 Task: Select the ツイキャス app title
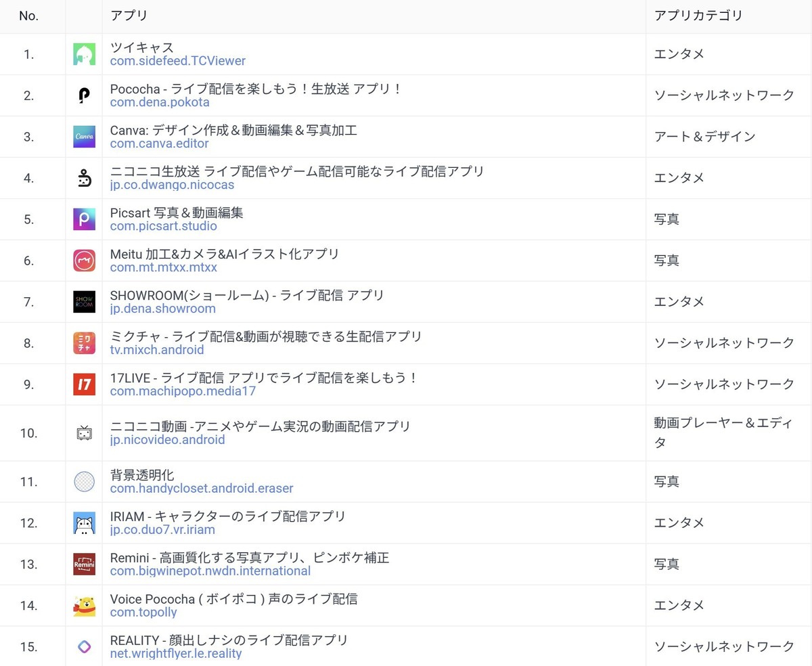pyautogui.click(x=142, y=47)
